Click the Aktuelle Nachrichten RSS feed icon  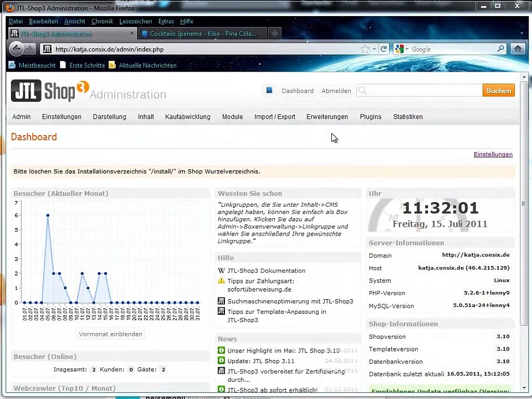pyautogui.click(x=112, y=65)
